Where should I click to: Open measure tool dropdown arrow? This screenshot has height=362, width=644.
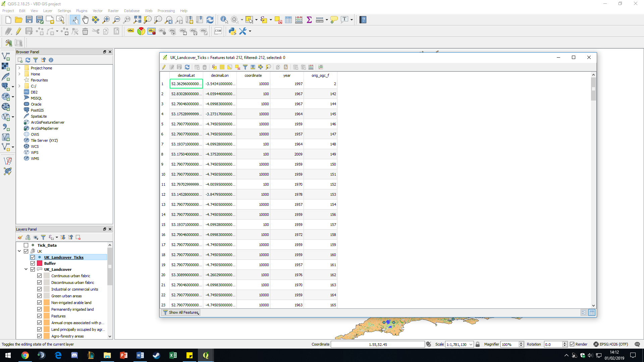point(327,20)
